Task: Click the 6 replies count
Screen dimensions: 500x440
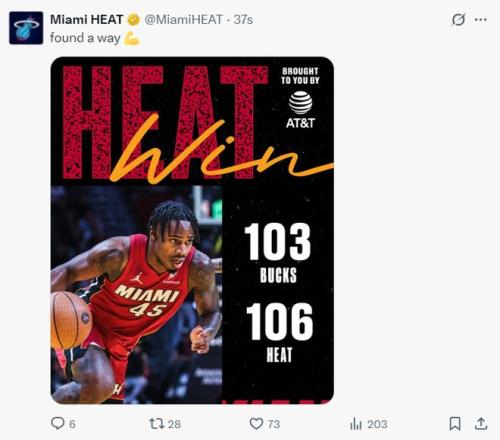Action: point(72,424)
